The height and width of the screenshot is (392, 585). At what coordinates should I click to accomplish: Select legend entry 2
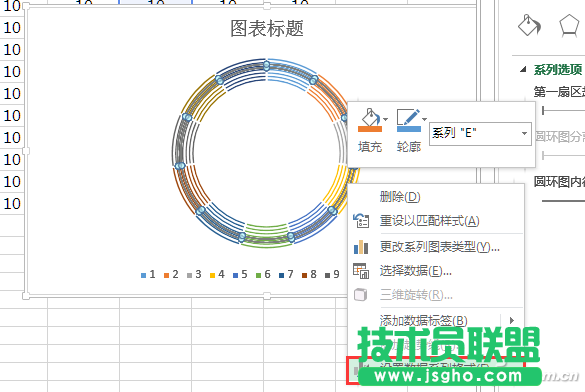click(171, 275)
